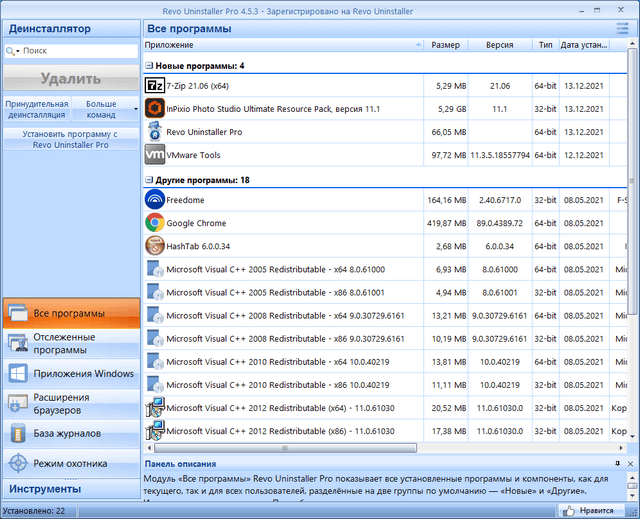Click the Удалить button
640x519 pixels.
point(71,78)
